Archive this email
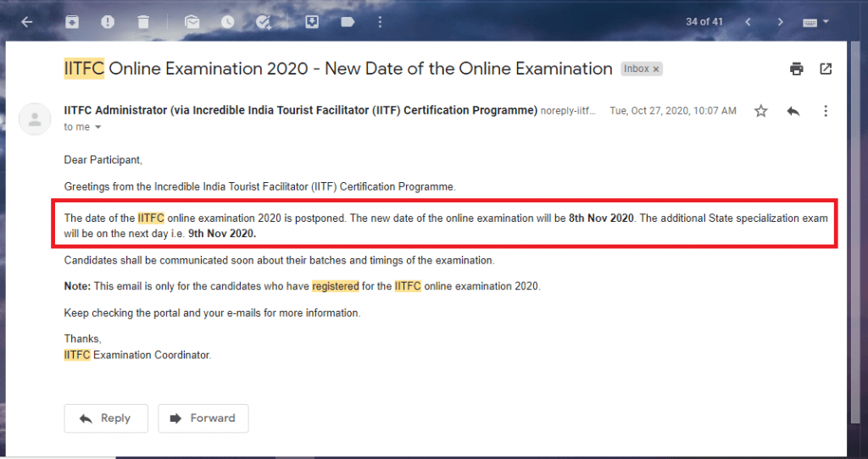This screenshot has height=459, width=868. tap(72, 21)
